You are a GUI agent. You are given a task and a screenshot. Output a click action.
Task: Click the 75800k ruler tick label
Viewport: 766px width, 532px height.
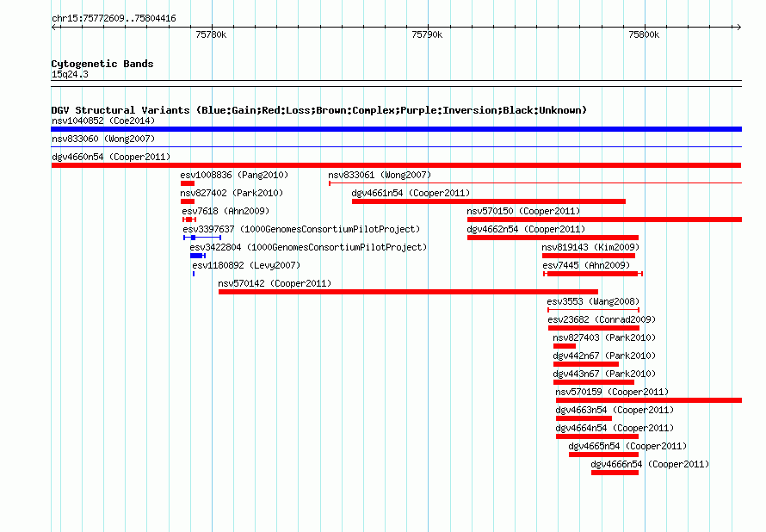pos(644,34)
